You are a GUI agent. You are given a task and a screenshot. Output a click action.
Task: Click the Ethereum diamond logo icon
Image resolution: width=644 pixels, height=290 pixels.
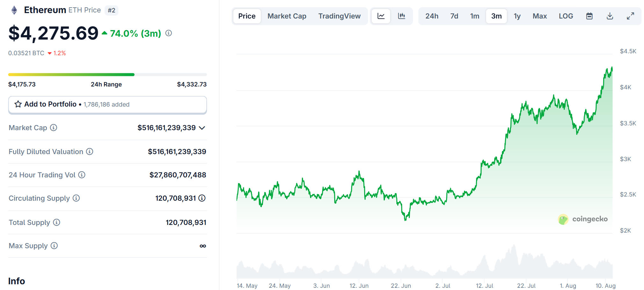[14, 10]
